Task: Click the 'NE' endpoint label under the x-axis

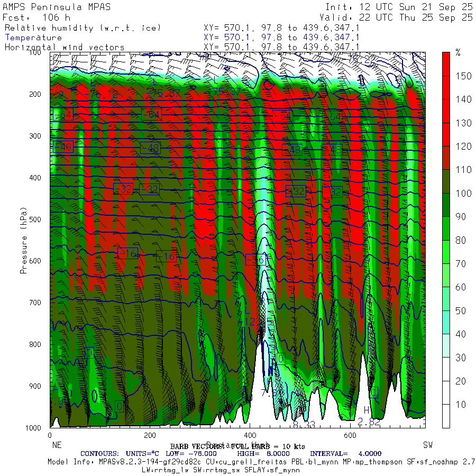Action: pyautogui.click(x=57, y=445)
